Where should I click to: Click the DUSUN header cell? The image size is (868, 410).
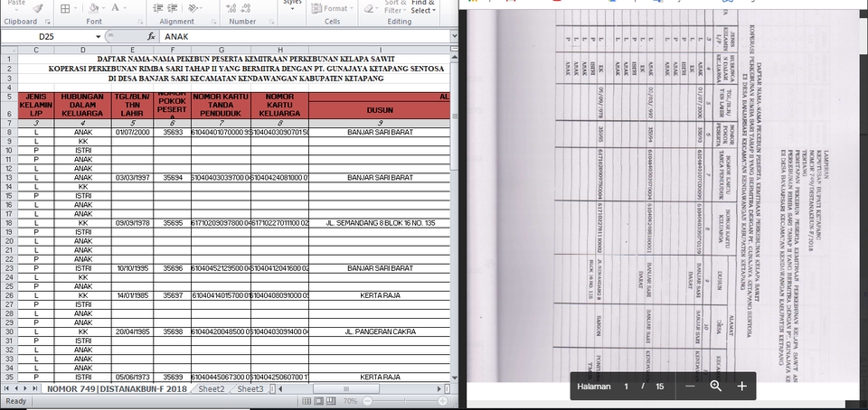[380, 110]
